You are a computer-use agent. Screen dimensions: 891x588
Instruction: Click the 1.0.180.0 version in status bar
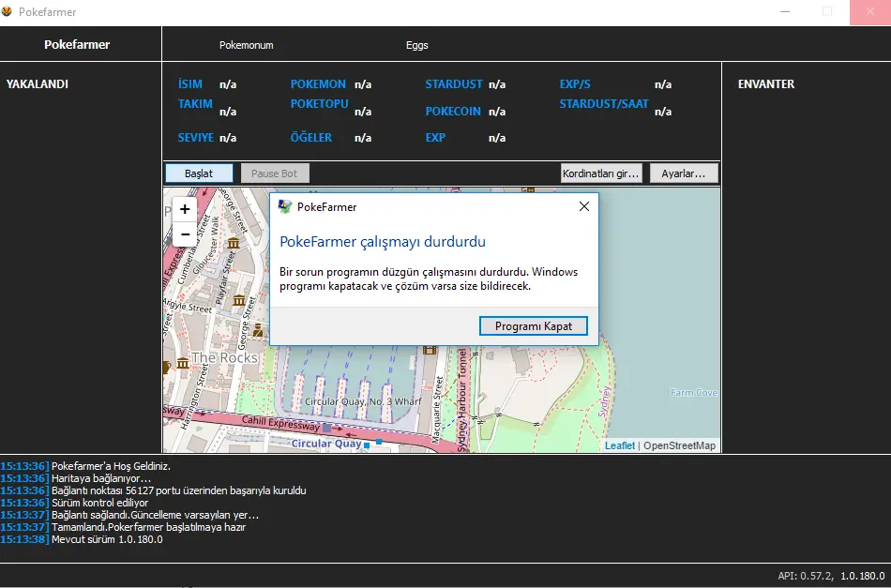click(863, 576)
